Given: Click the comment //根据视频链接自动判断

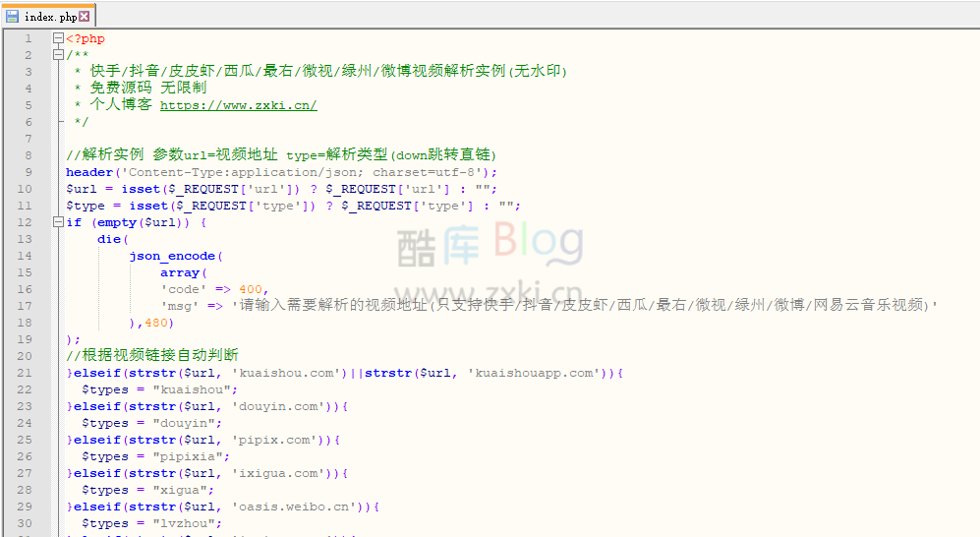Looking at the screenshot, I should coord(152,355).
